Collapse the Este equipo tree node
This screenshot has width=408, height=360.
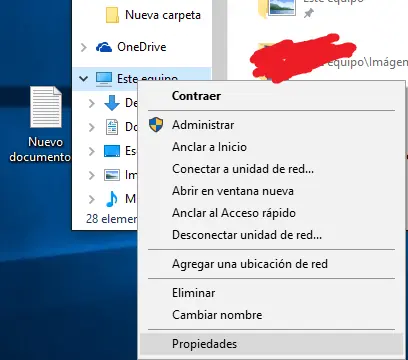click(x=83, y=79)
